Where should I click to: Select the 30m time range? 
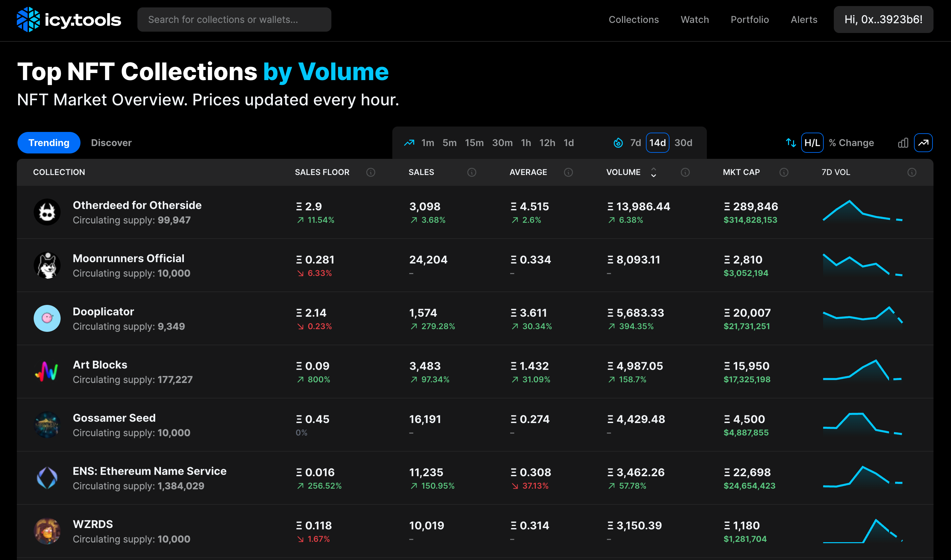coord(502,143)
